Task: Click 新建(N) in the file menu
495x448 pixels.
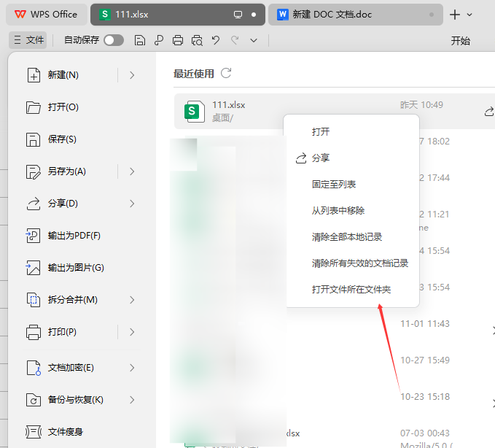Action: [x=63, y=75]
